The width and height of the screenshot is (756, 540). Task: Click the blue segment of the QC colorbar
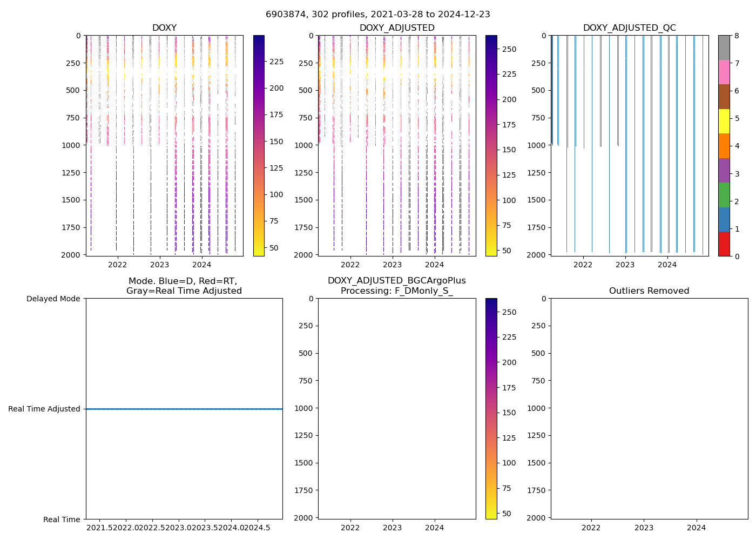(724, 219)
